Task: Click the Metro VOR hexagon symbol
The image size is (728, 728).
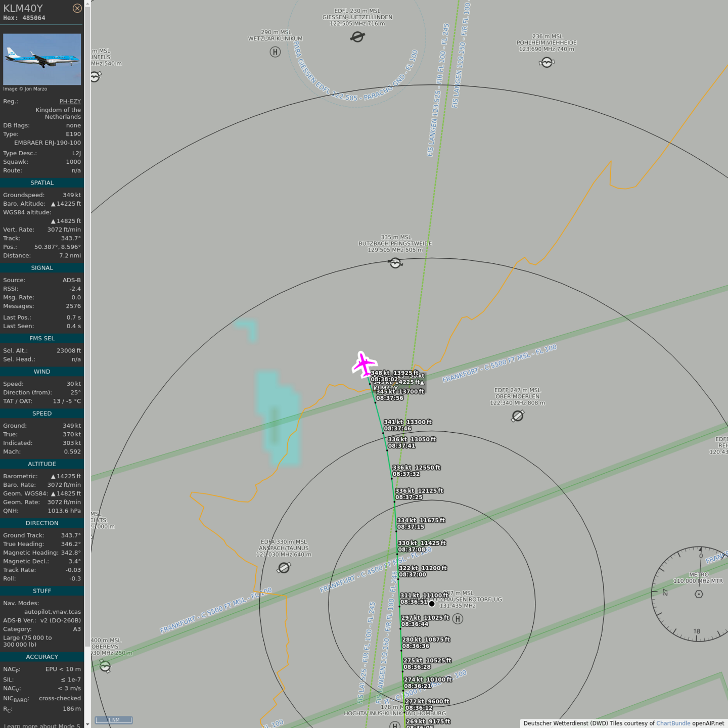Action: [699, 594]
